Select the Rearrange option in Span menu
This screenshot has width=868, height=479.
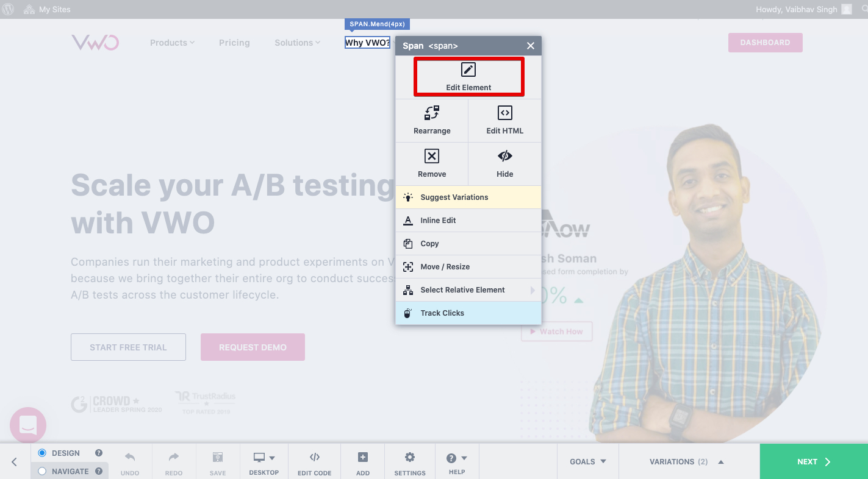coord(432,121)
